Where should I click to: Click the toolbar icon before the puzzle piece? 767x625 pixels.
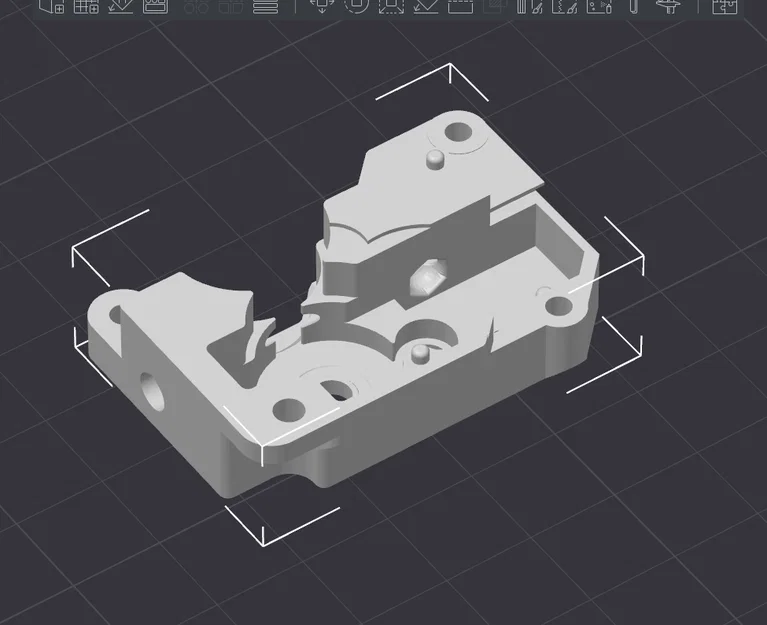point(668,6)
